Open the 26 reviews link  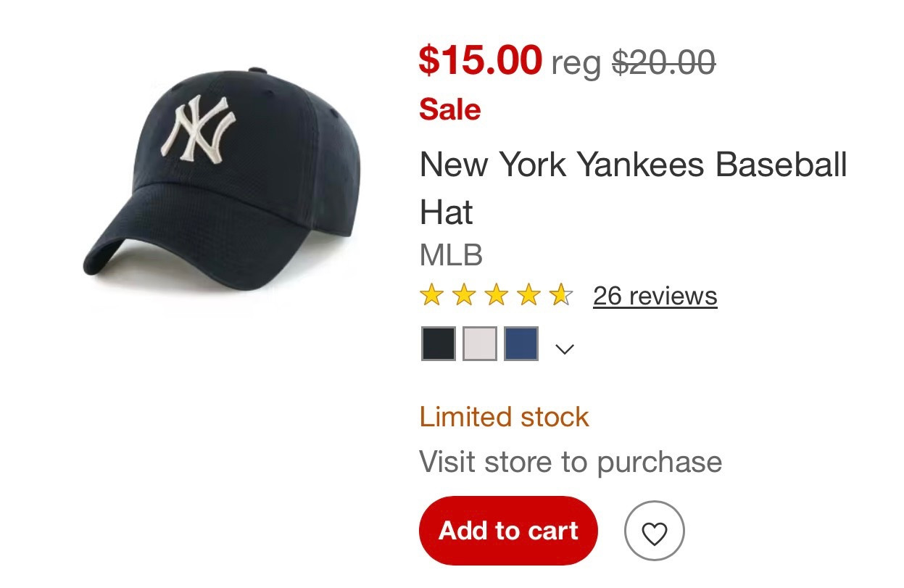point(653,295)
